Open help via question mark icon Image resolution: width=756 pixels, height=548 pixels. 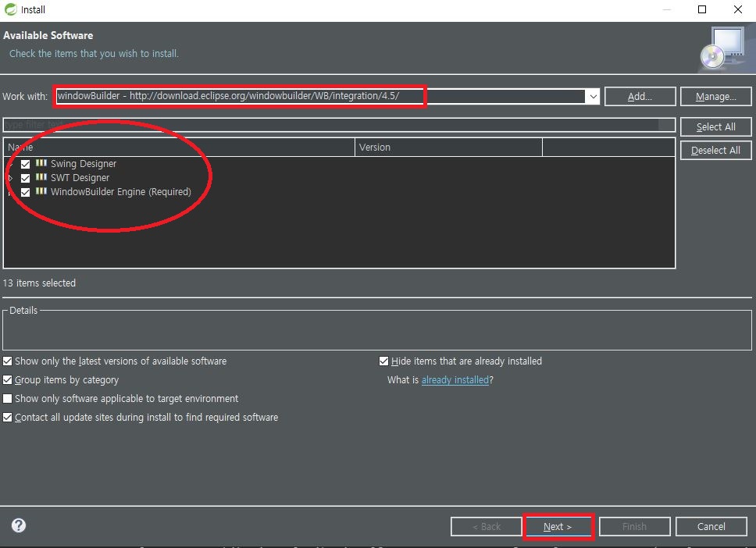point(19,525)
